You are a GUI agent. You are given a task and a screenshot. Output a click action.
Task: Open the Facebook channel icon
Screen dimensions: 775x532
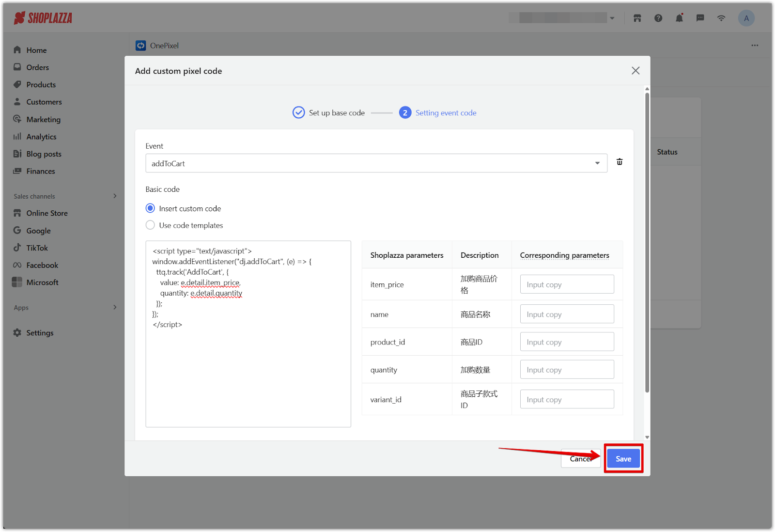(x=17, y=265)
